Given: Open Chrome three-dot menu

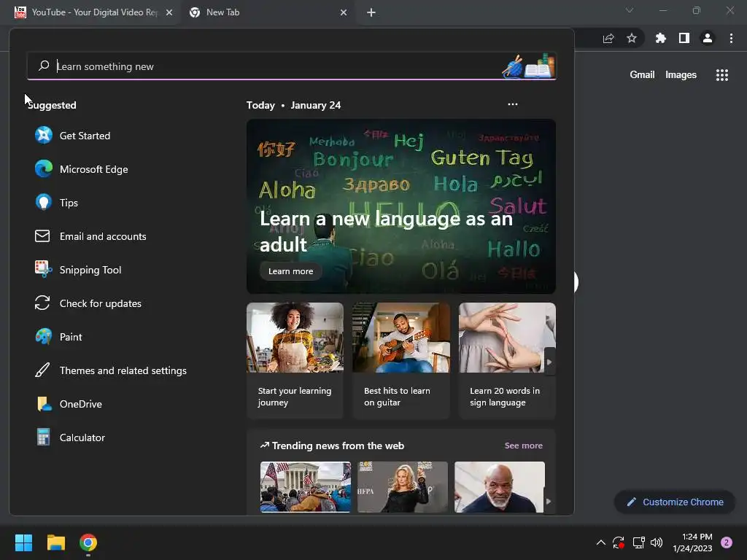Looking at the screenshot, I should [x=731, y=38].
